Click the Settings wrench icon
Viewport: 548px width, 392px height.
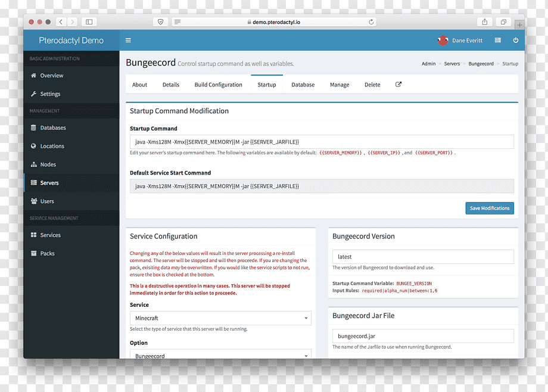point(33,94)
